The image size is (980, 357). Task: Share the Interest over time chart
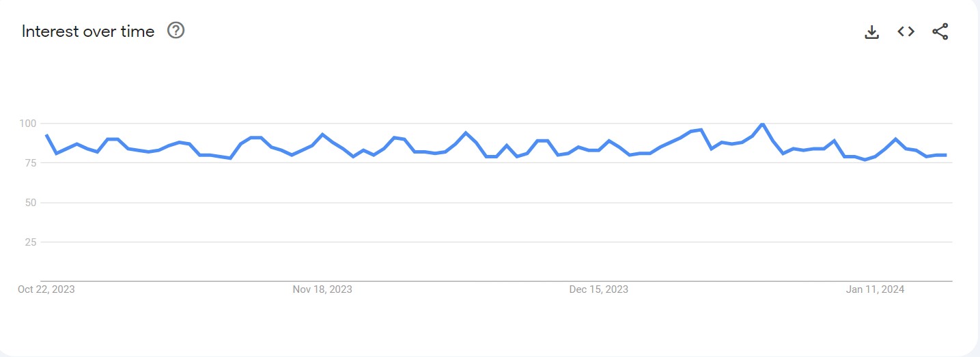pyautogui.click(x=940, y=31)
